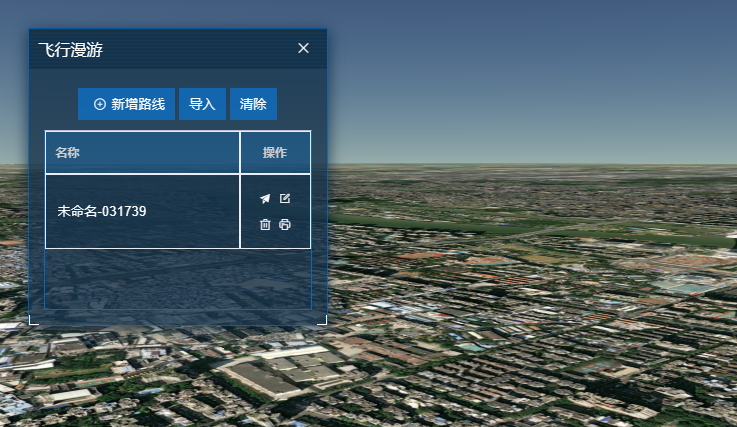Click the plus icon in 新增路线
Image resolution: width=737 pixels, height=427 pixels.
click(99, 104)
